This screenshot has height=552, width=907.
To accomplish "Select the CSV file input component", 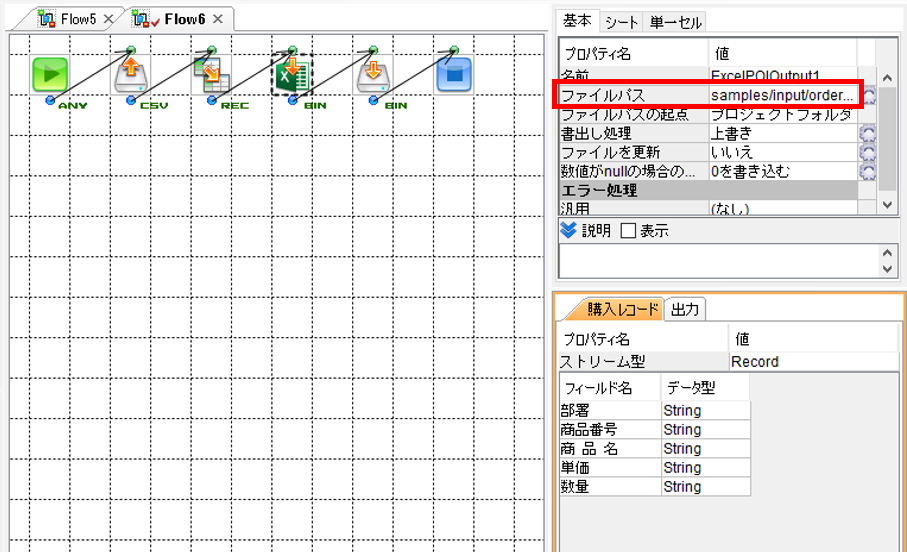I will [131, 75].
